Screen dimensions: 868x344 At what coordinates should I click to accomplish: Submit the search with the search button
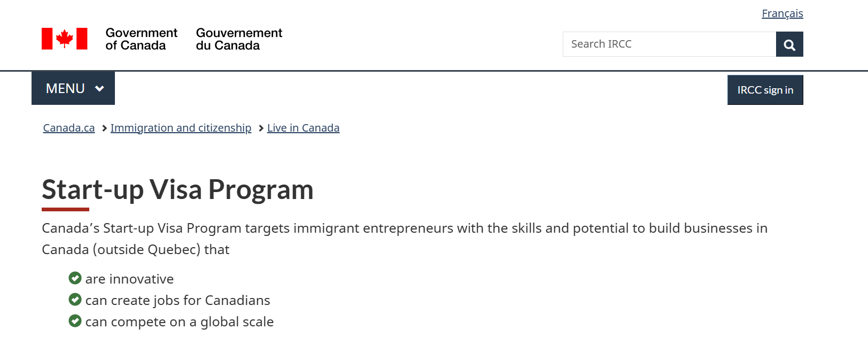[789, 44]
